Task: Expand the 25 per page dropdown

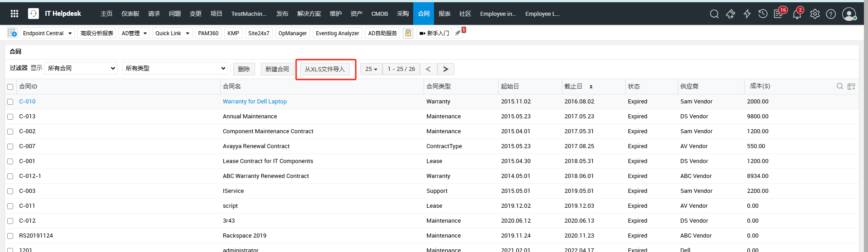Action: (371, 69)
